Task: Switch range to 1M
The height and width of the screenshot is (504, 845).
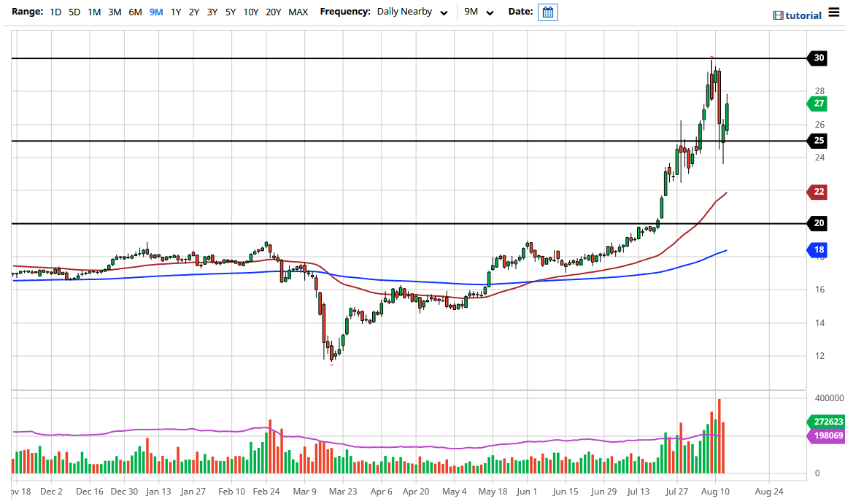Action: [94, 12]
